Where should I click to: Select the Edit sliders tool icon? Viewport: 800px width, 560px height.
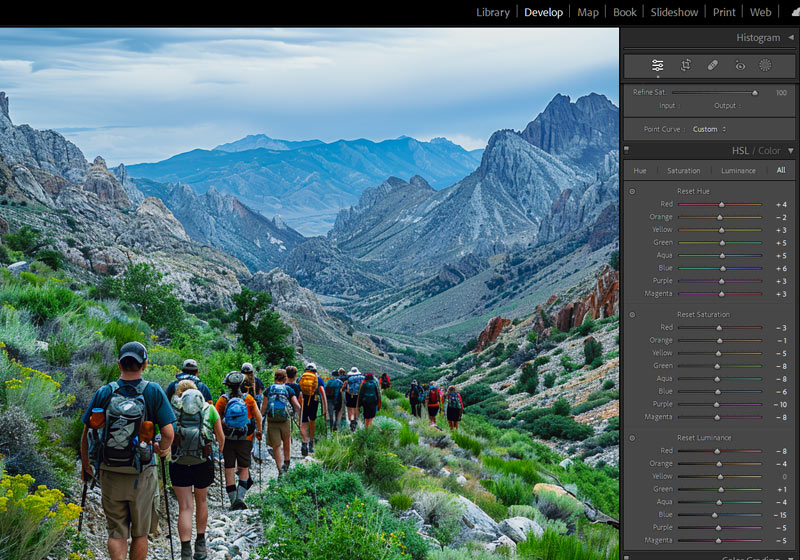[x=658, y=65]
